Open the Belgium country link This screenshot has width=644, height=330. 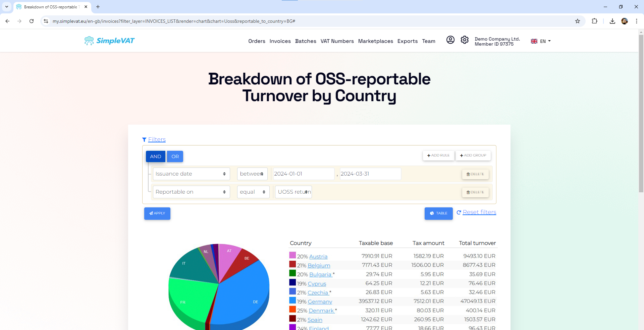(319, 265)
